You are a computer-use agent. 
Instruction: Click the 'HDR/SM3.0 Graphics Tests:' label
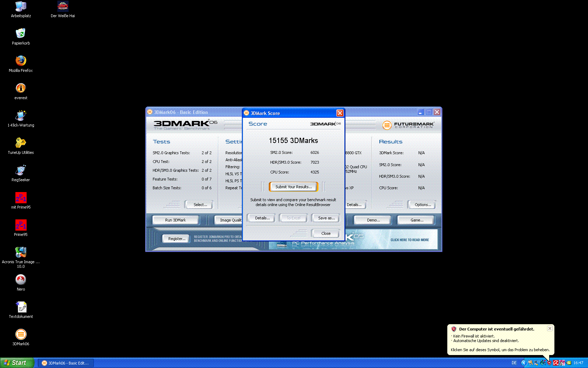[x=176, y=170]
